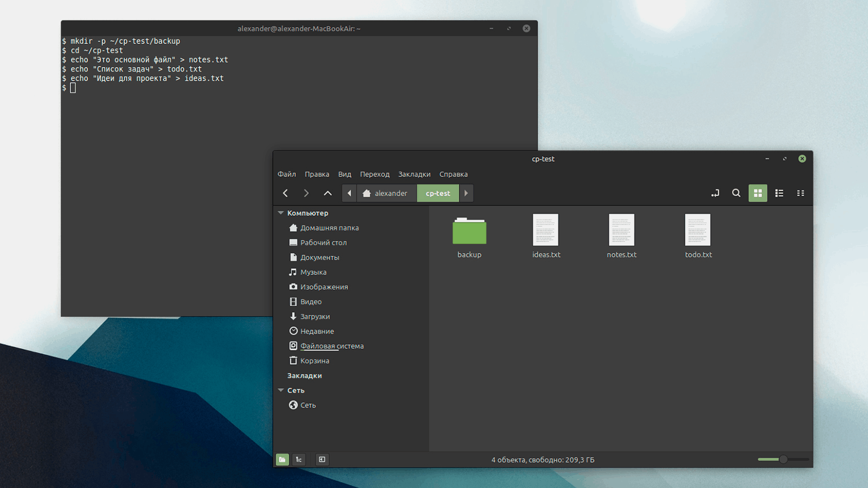
Task: Open Загрузки in the sidebar
Action: point(315,317)
